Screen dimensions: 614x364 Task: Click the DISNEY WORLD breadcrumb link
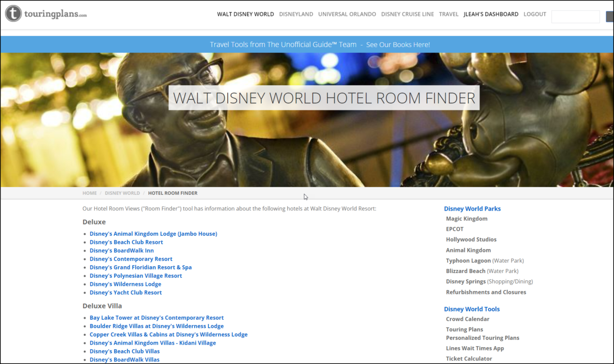122,193
